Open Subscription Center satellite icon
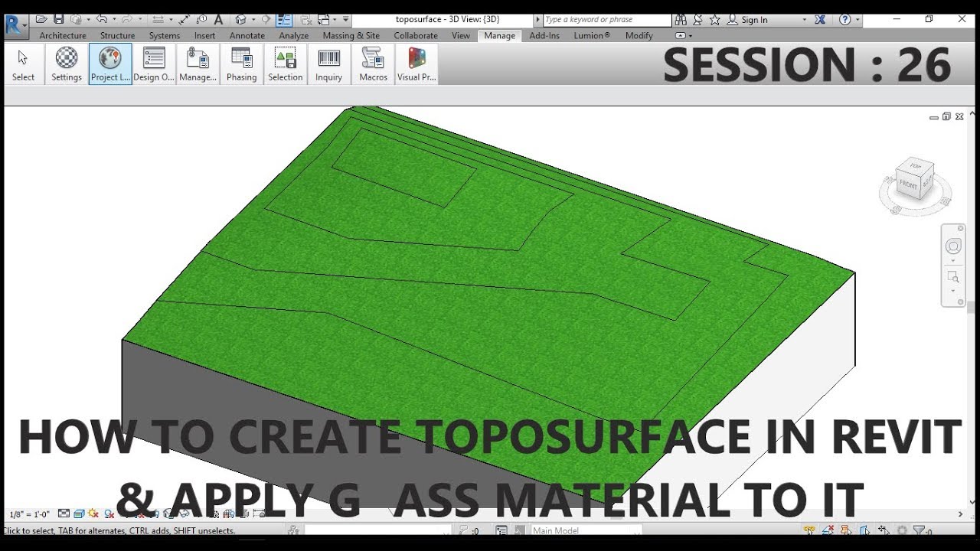This screenshot has width=980, height=551. [697, 20]
